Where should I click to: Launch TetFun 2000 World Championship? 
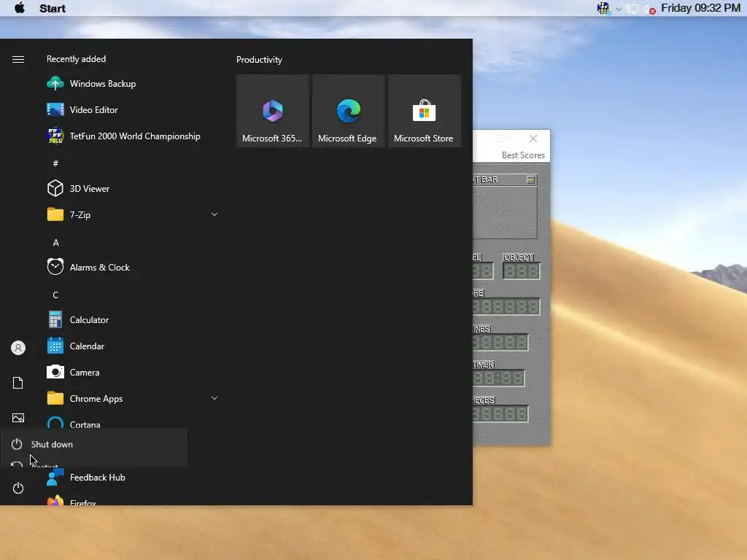133,136
